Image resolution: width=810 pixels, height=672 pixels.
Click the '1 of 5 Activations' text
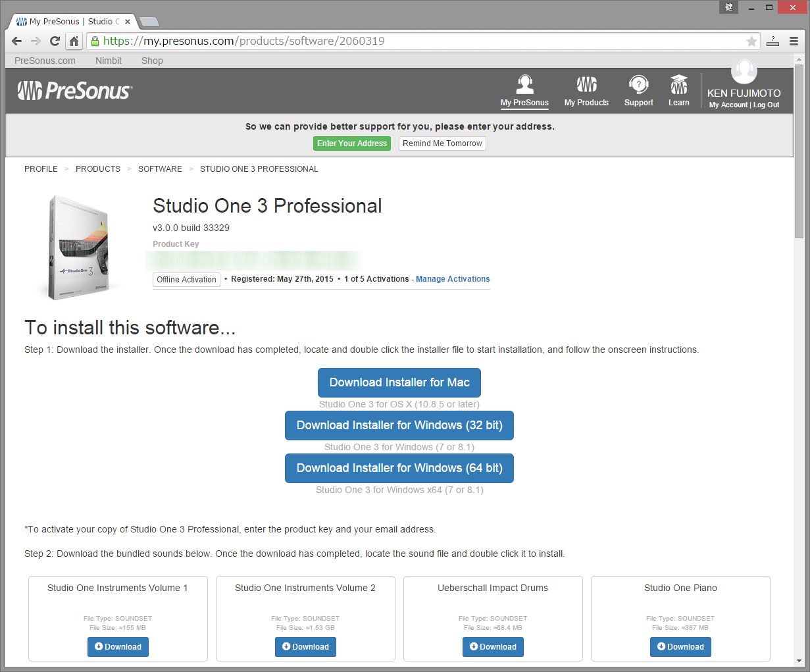coord(376,279)
